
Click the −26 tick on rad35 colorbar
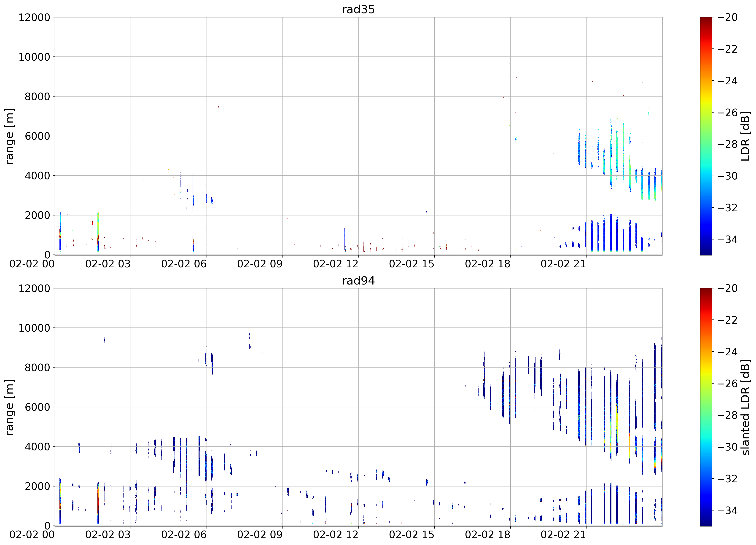point(727,112)
